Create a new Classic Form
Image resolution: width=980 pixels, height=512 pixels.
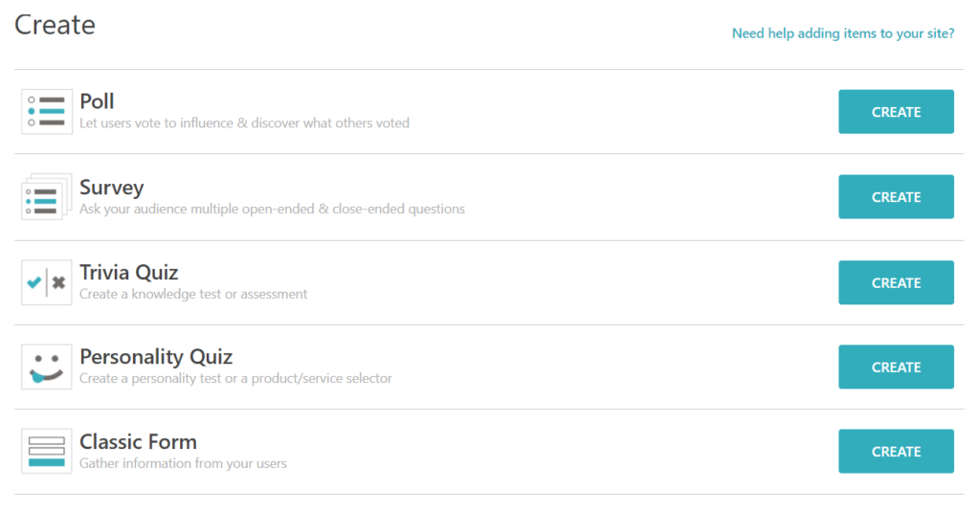pyautogui.click(x=896, y=452)
